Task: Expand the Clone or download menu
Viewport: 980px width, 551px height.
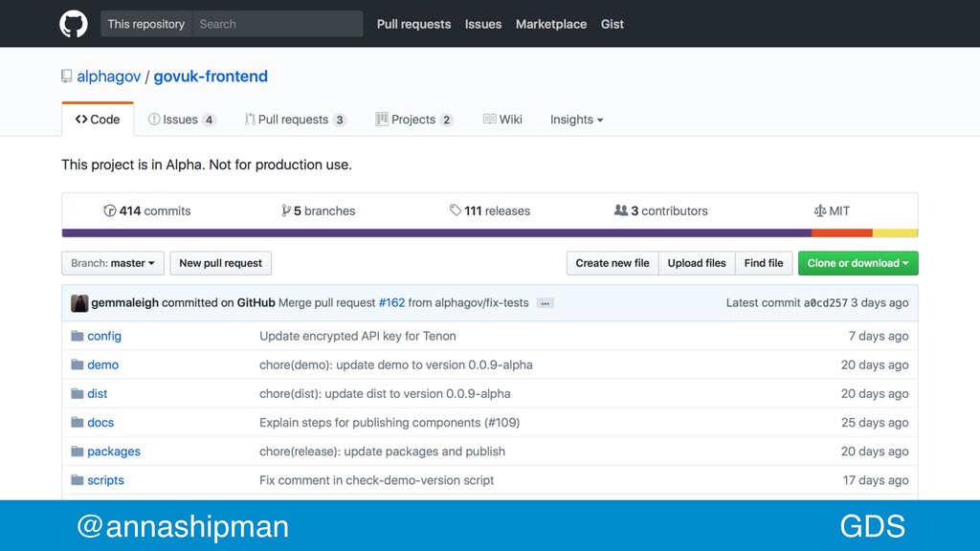Action: pyautogui.click(x=858, y=263)
